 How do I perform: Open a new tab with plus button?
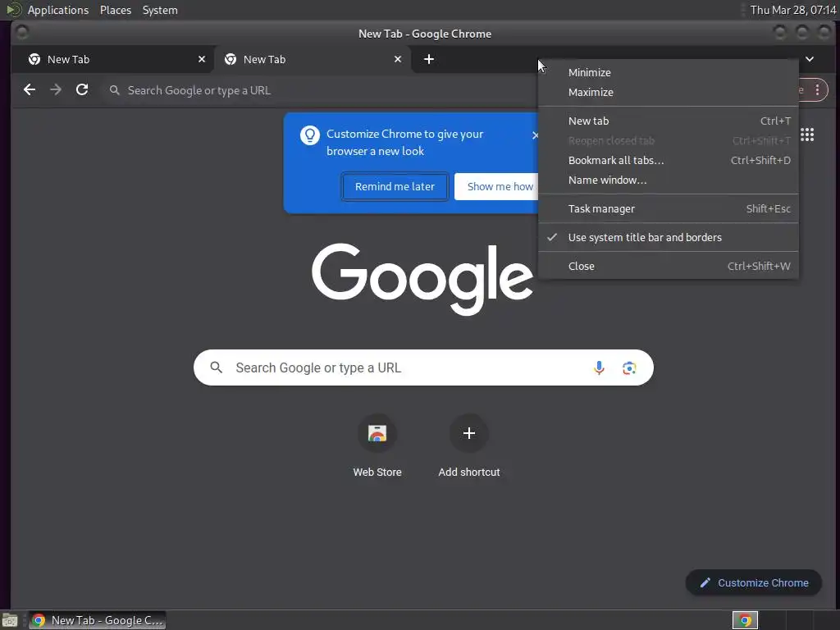click(x=428, y=59)
